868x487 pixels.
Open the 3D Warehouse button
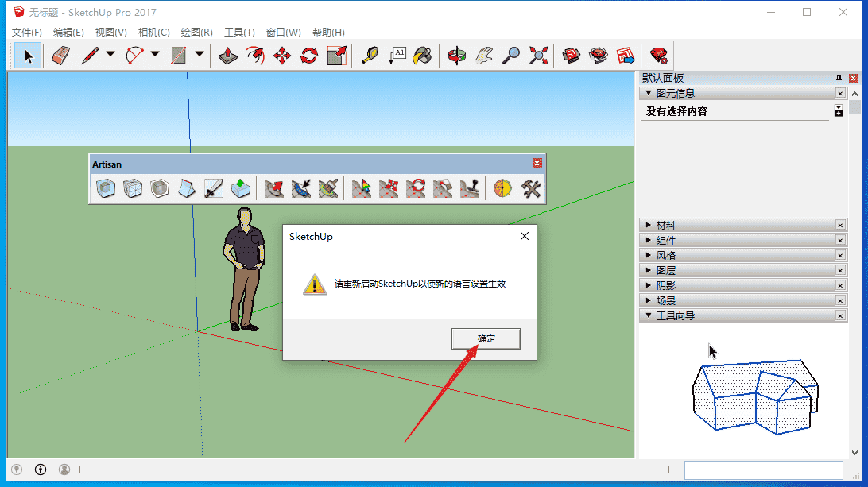pyautogui.click(x=572, y=56)
